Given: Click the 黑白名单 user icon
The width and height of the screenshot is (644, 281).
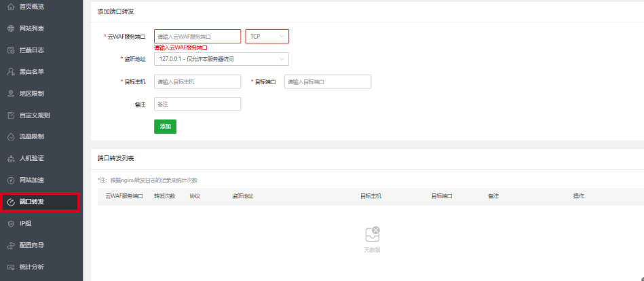Looking at the screenshot, I should (11, 72).
